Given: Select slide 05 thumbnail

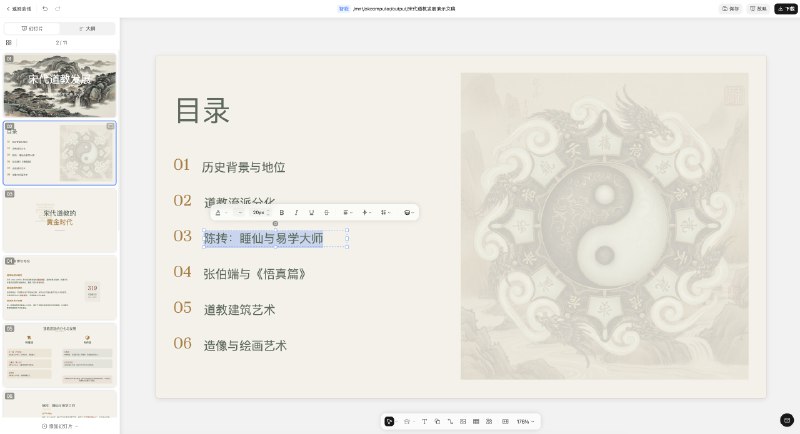Looking at the screenshot, I should 60,355.
